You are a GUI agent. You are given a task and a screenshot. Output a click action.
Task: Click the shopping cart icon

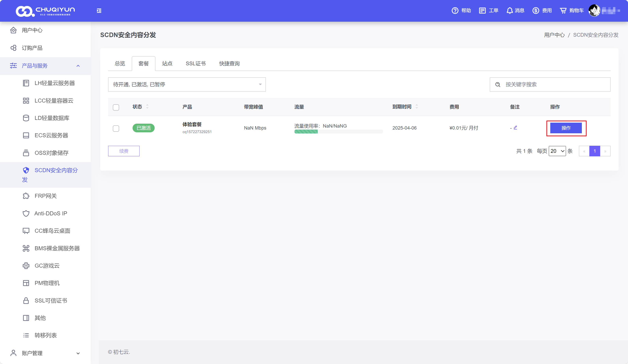[x=563, y=10]
